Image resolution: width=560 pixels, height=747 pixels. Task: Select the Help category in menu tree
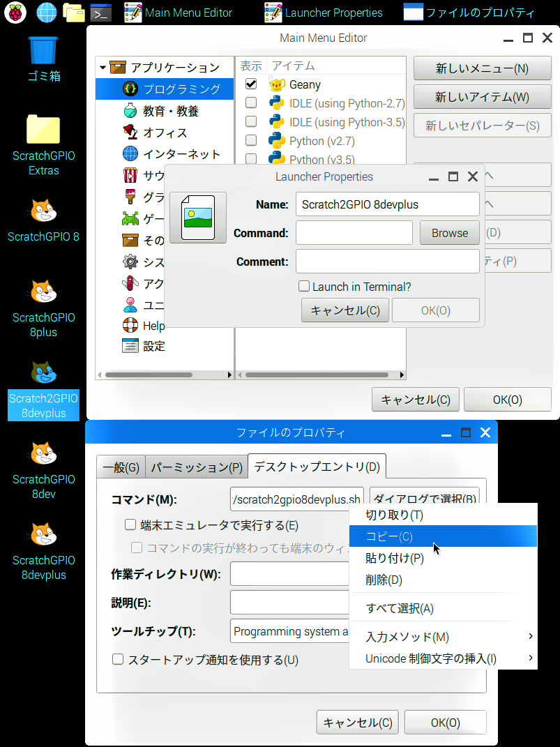tap(144, 326)
